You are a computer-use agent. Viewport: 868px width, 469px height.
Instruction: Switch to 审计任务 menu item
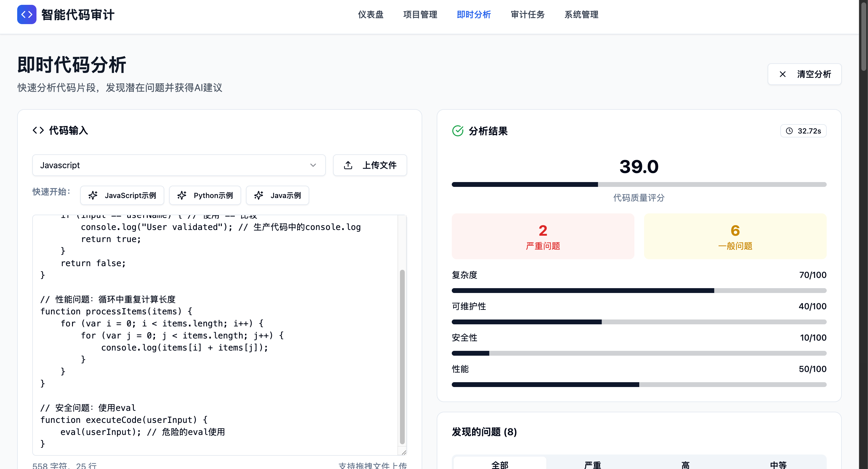click(x=527, y=14)
